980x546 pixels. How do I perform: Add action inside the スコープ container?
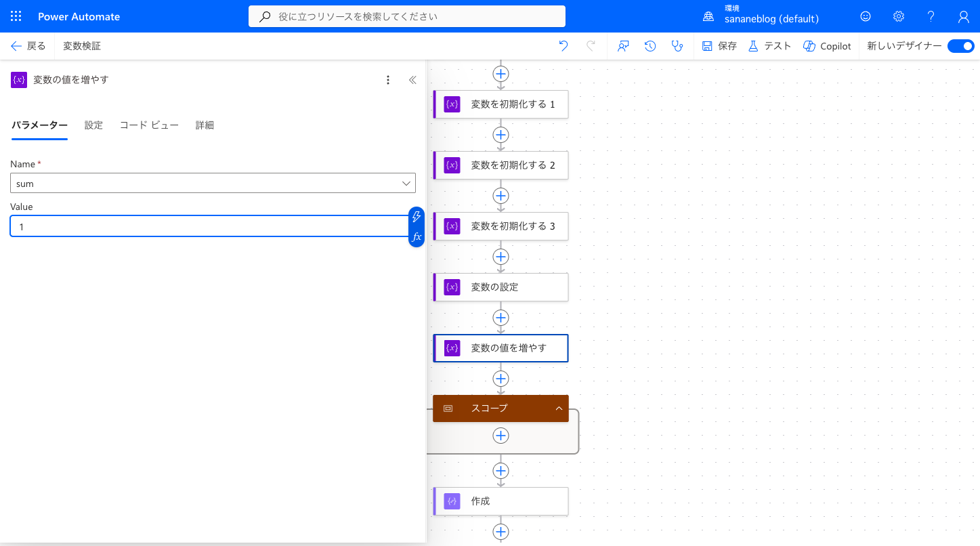500,436
